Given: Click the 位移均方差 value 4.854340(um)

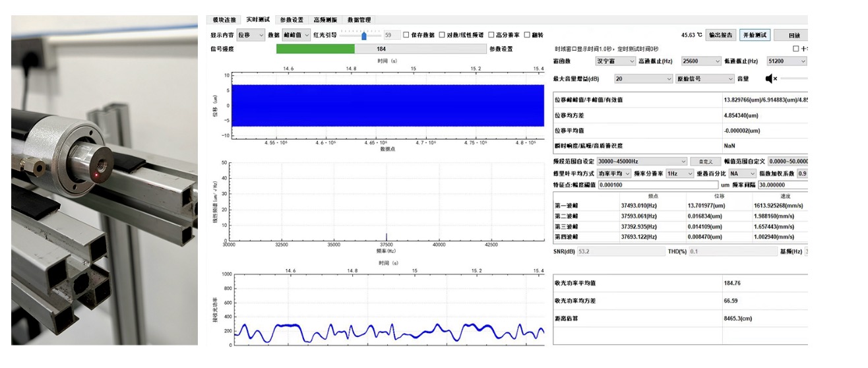Looking at the screenshot, I should [742, 115].
